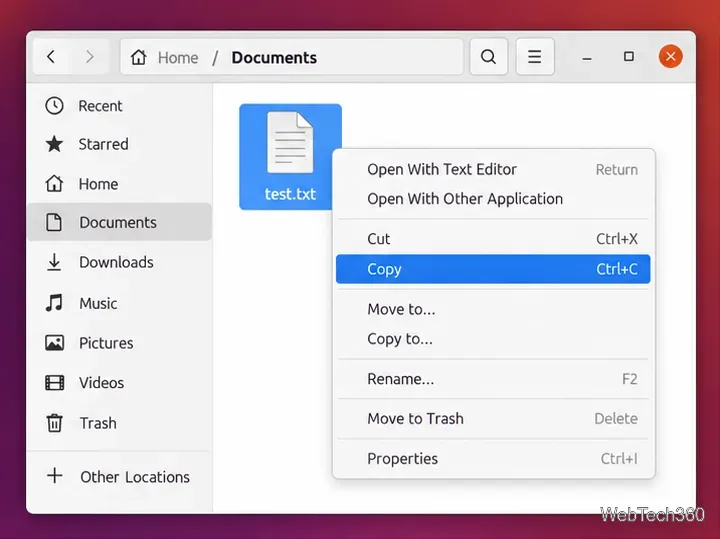Click the Downloads arrow icon in sidebar
The width and height of the screenshot is (720, 539).
[54, 262]
